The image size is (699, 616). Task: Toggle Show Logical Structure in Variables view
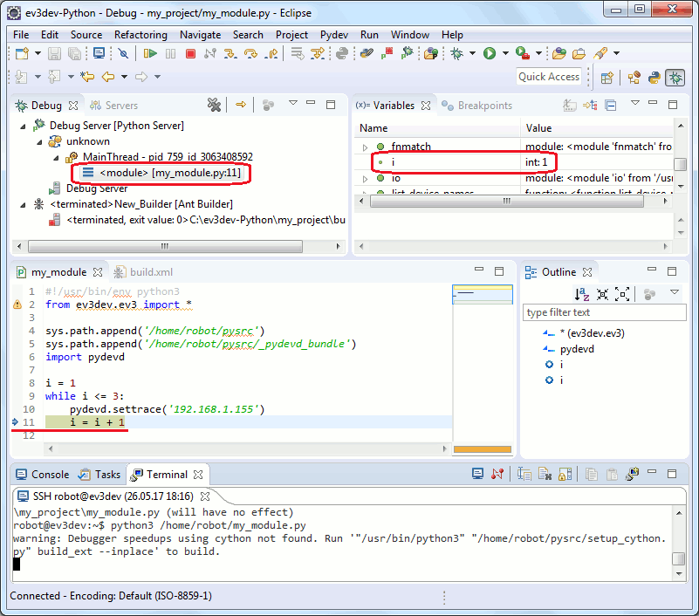(590, 106)
